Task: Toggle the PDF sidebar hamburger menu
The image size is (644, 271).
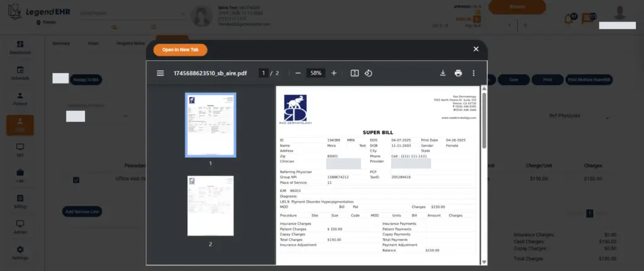Action: coord(160,73)
